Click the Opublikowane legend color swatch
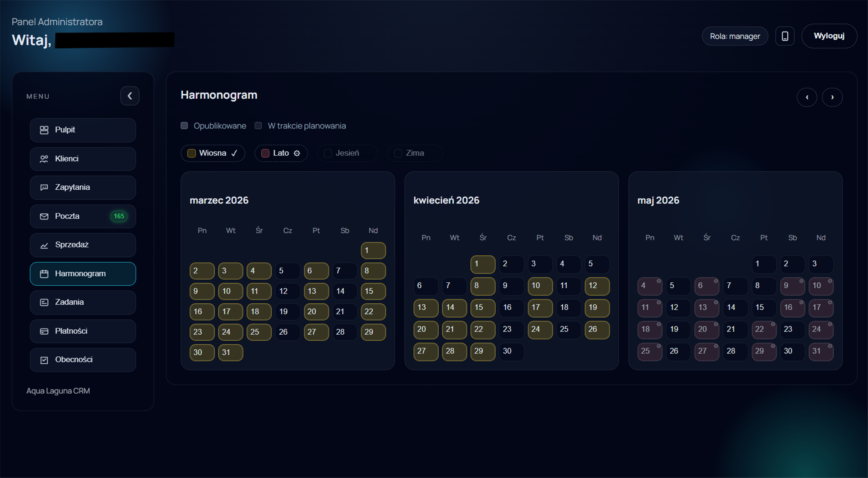Image resolution: width=868 pixels, height=478 pixels. (x=184, y=126)
